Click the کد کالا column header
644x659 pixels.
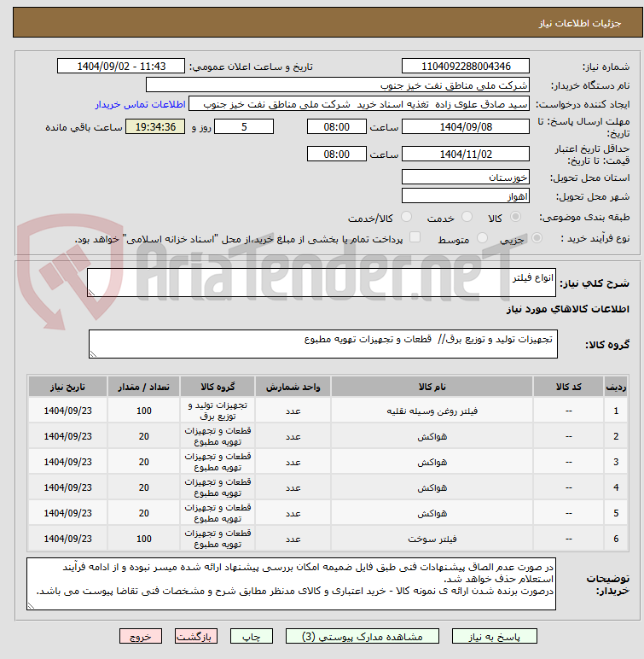[568, 386]
